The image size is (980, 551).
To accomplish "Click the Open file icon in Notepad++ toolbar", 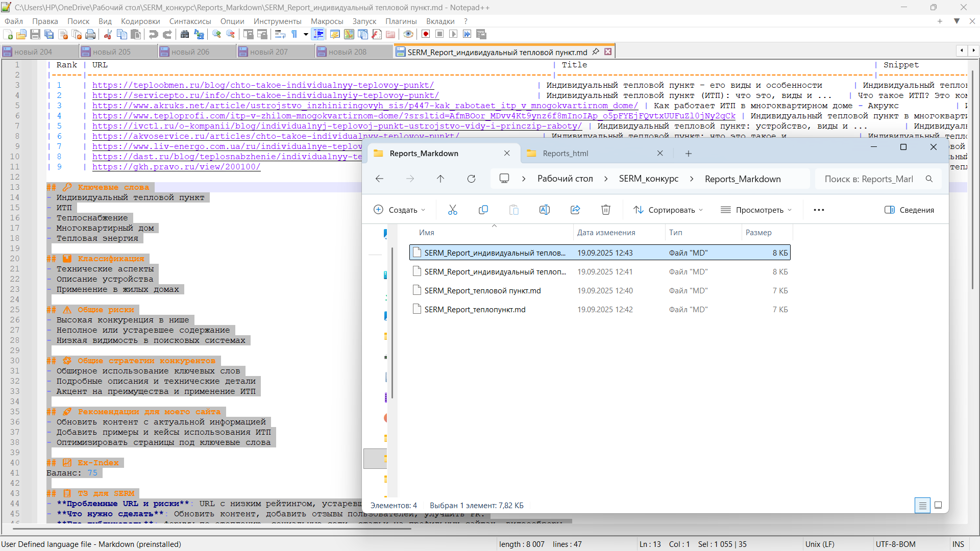I will pos(21,34).
